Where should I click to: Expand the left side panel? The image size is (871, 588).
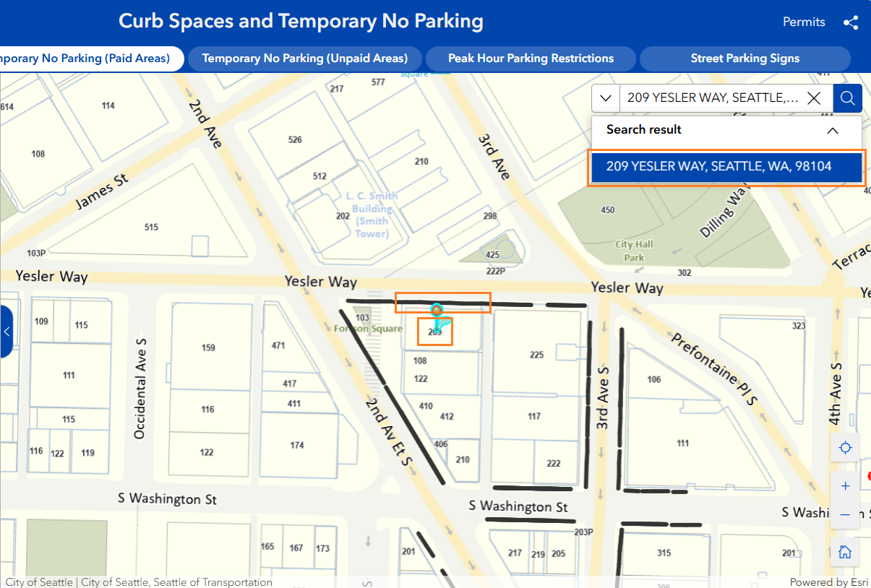click(7, 332)
